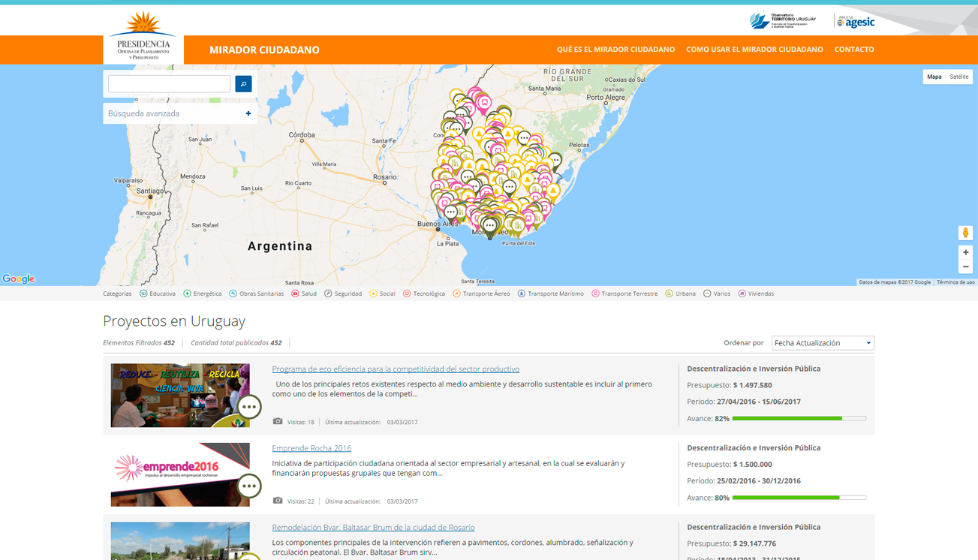
Task: Click the 82% Avance progress bar
Action: click(x=799, y=418)
